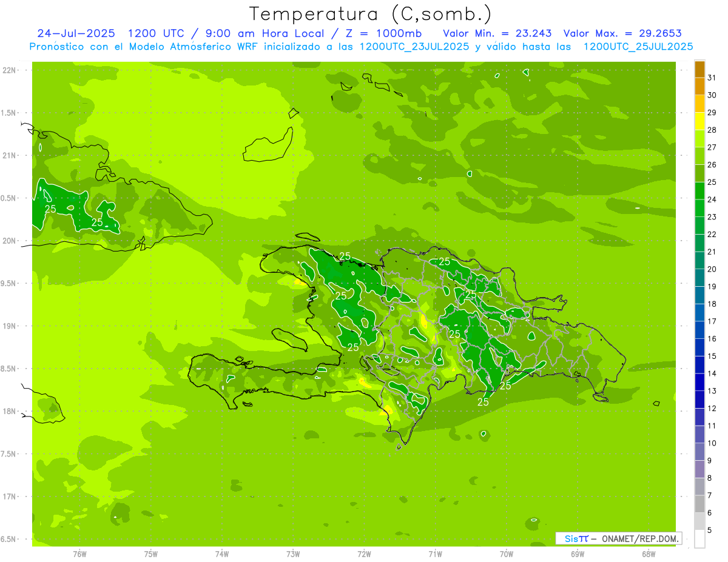Click the longitude label '68W'
Image resolution: width=728 pixels, height=562 pixels.
(x=649, y=554)
